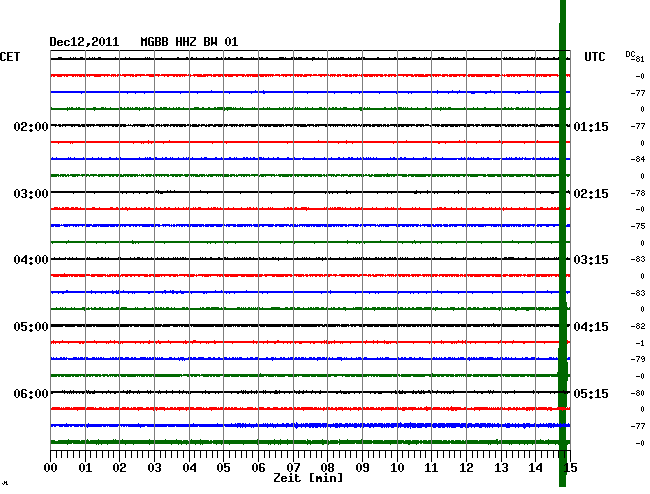
Task: Select minute tick label 03
Action: (154, 468)
